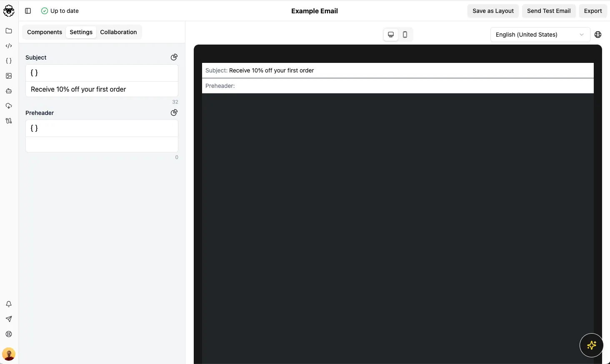
Task: Open the folder projects sidebar item
Action: pyautogui.click(x=9, y=31)
